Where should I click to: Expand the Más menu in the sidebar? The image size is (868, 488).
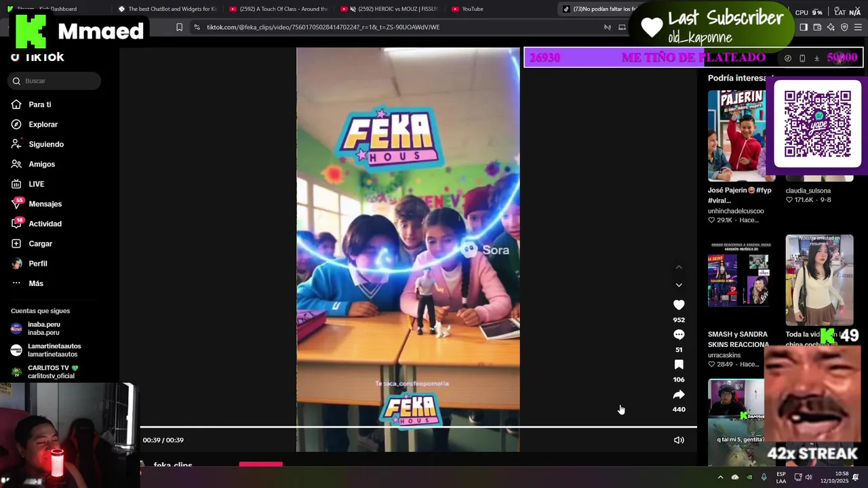pyautogui.click(x=27, y=283)
